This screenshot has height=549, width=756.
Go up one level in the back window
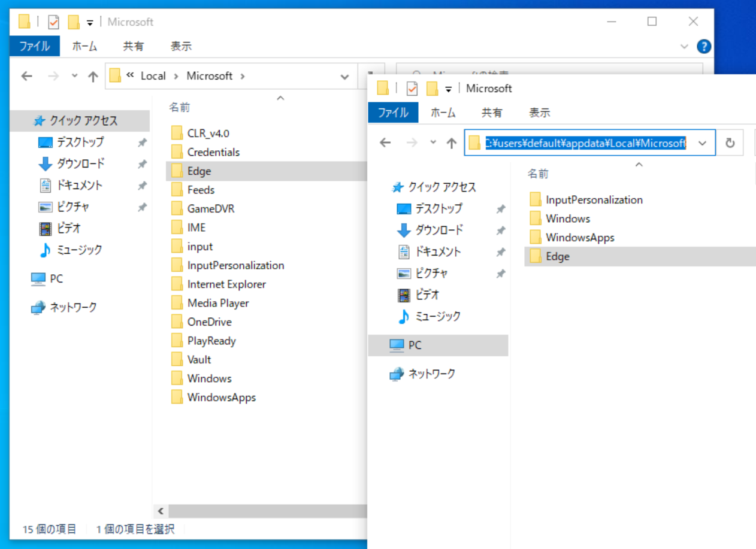[x=93, y=76]
